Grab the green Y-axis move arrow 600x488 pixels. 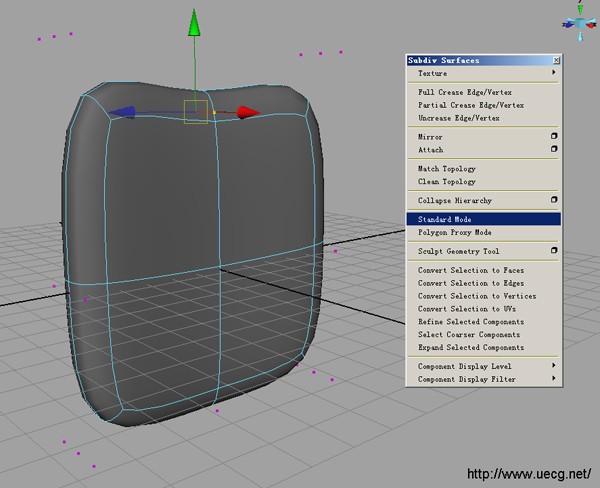click(x=194, y=23)
